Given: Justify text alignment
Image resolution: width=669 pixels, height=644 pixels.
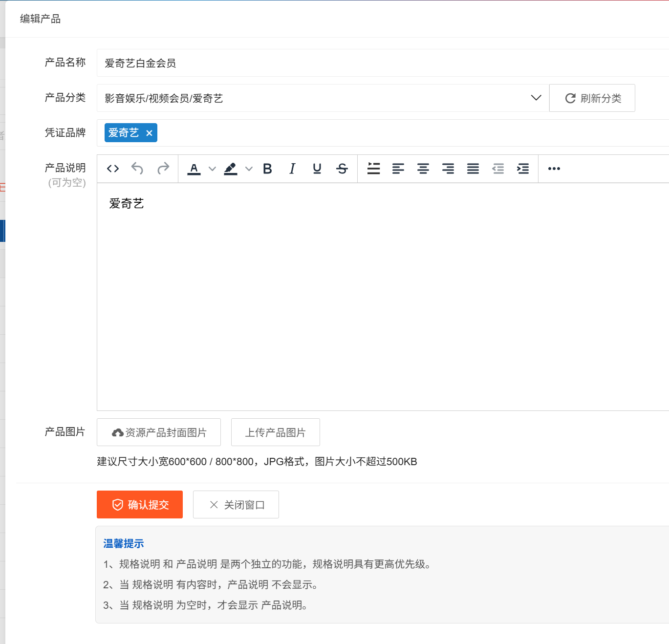Looking at the screenshot, I should tap(473, 169).
